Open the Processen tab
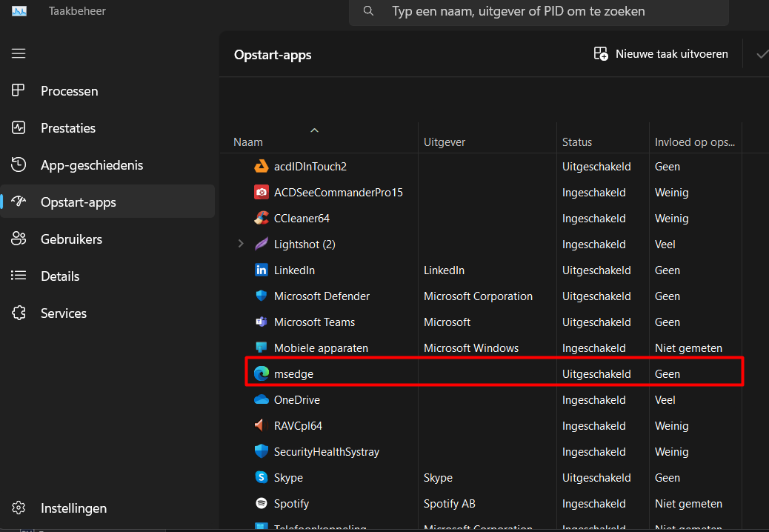 click(x=69, y=91)
